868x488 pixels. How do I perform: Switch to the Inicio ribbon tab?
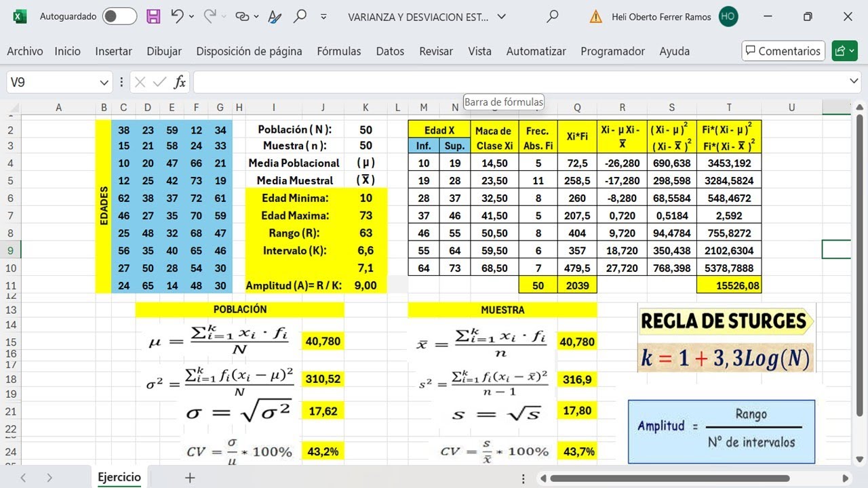68,51
